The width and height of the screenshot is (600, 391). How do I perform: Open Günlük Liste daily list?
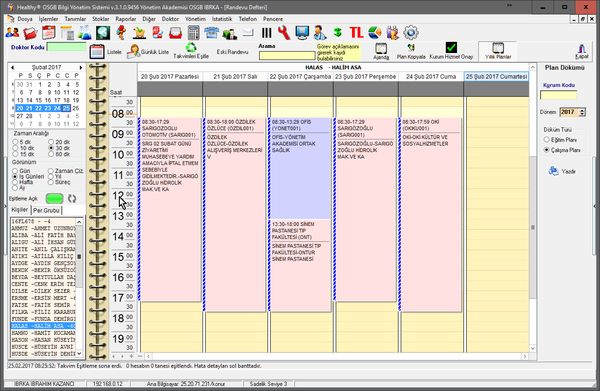click(x=147, y=52)
